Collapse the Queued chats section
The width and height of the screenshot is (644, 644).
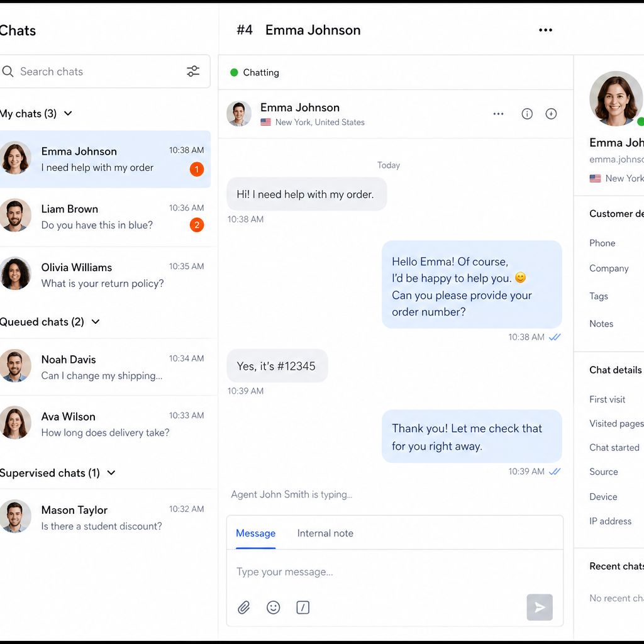click(96, 321)
